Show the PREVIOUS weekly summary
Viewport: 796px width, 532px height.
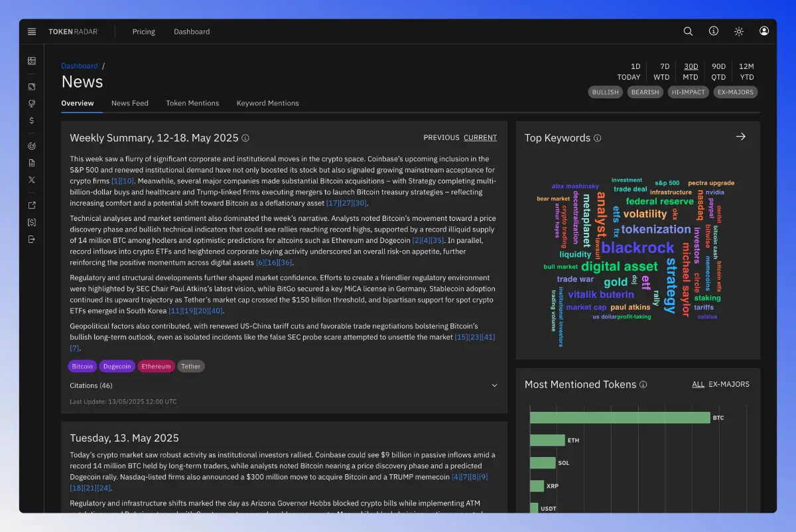tap(441, 138)
